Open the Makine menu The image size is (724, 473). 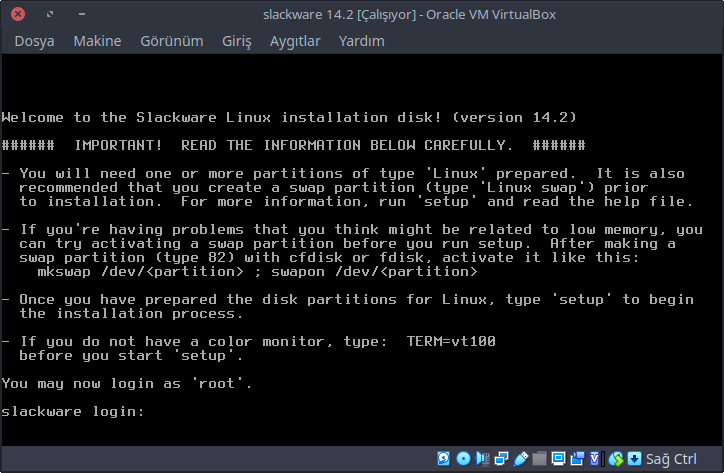(x=97, y=41)
